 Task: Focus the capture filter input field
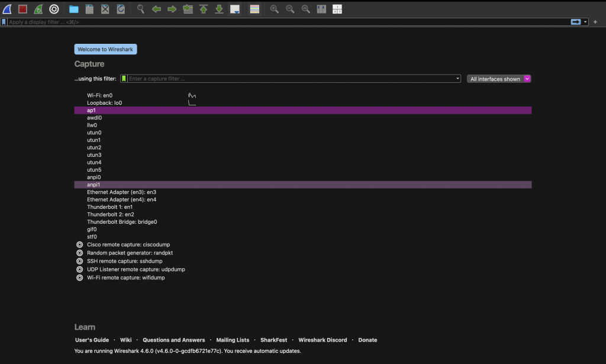coord(291,79)
